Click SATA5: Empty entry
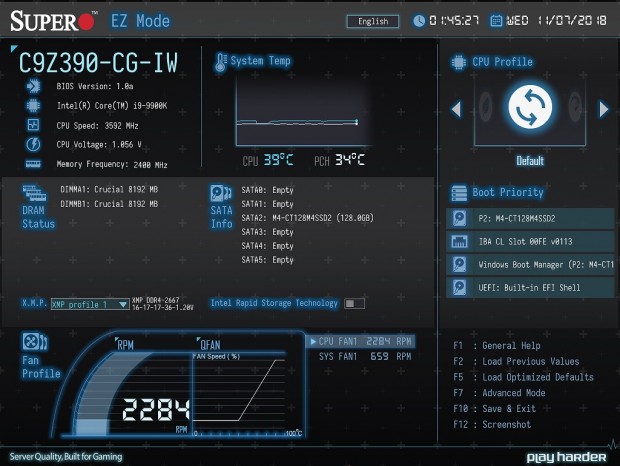The image size is (620, 466). (267, 260)
